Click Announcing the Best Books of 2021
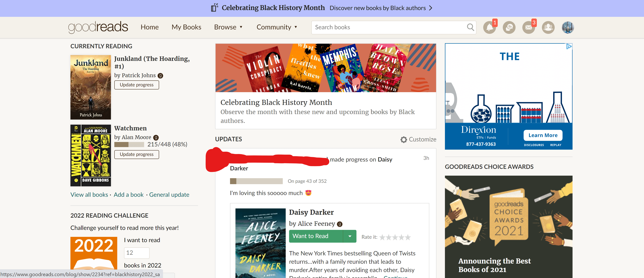Viewport: 644px width, 278px height. pos(494,265)
